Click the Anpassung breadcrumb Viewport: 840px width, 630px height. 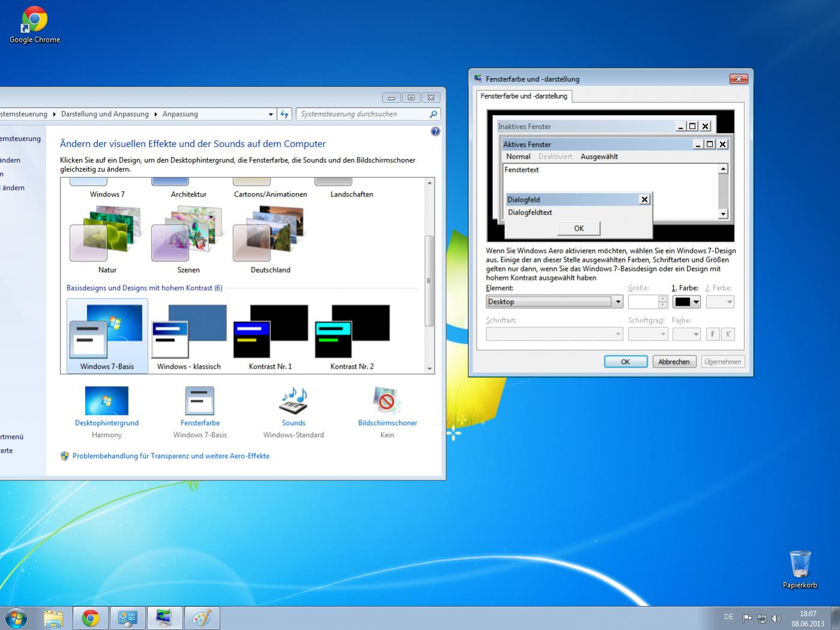click(180, 114)
